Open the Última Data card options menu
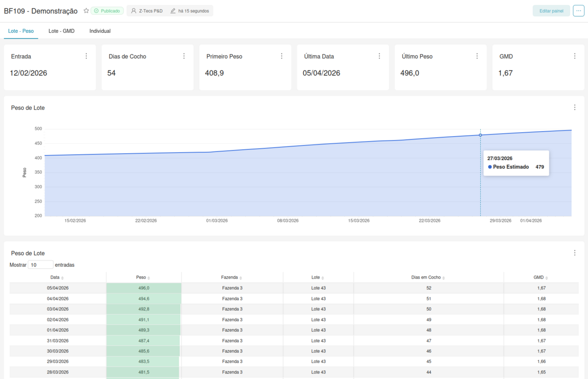588x379 pixels. [x=379, y=55]
